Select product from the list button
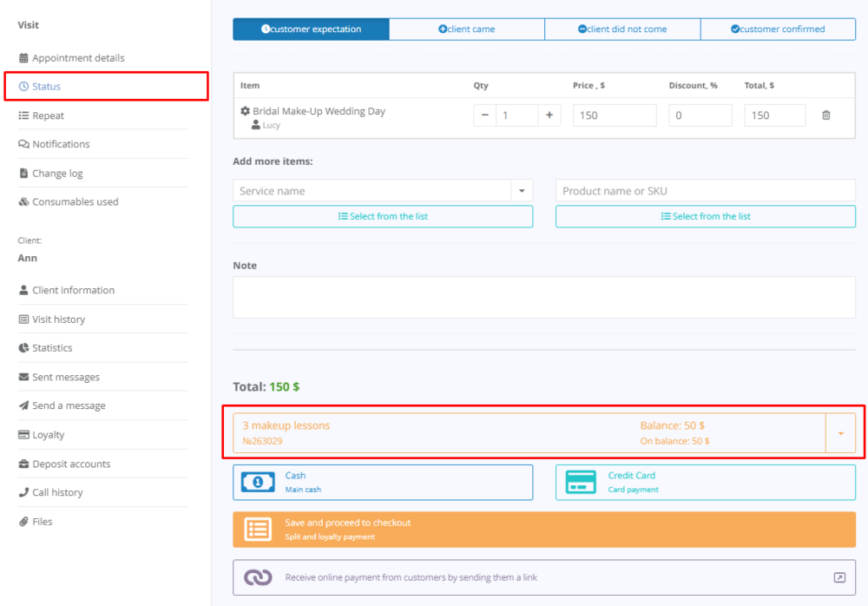868x606 pixels. coord(705,216)
